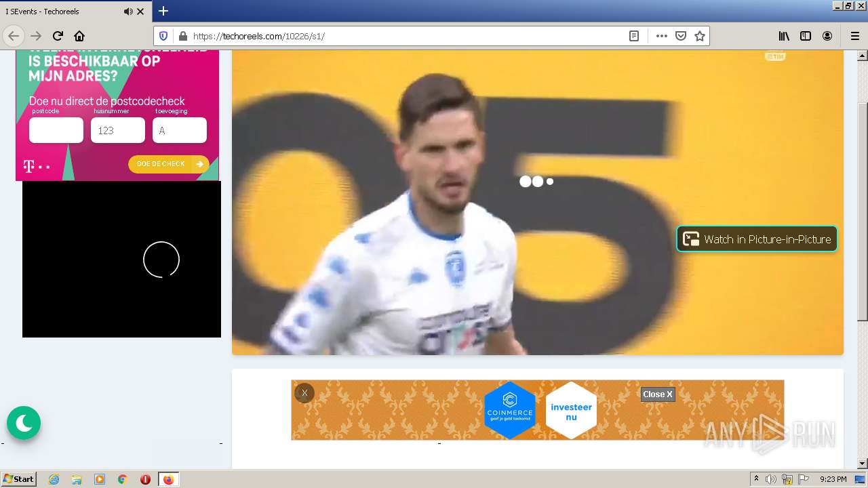Show desktop button in taskbar corner
Screen dimensions: 868x488
[x=860, y=479]
